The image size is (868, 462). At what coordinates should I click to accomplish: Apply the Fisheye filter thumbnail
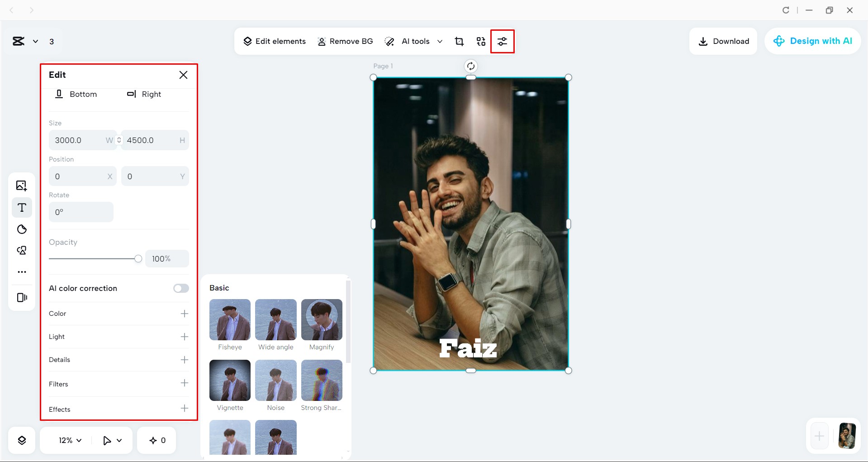230,319
